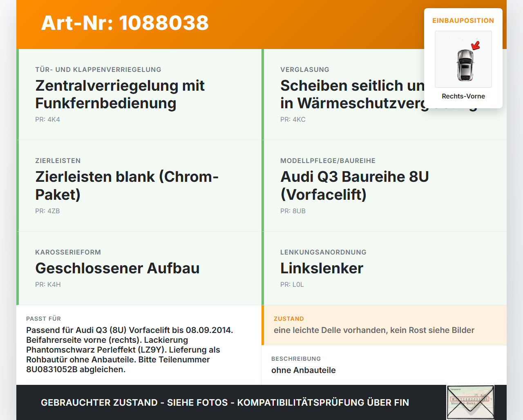Click the 'PR: 4KC' code

click(x=293, y=120)
